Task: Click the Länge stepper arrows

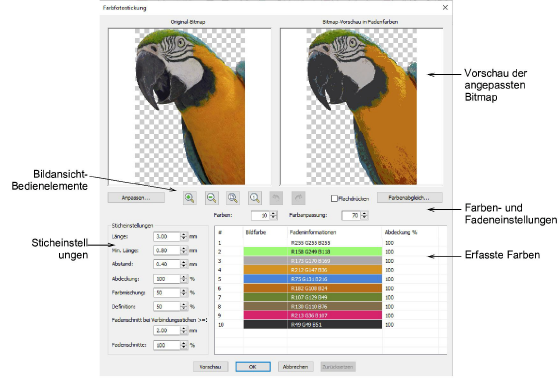Action: 184,236
